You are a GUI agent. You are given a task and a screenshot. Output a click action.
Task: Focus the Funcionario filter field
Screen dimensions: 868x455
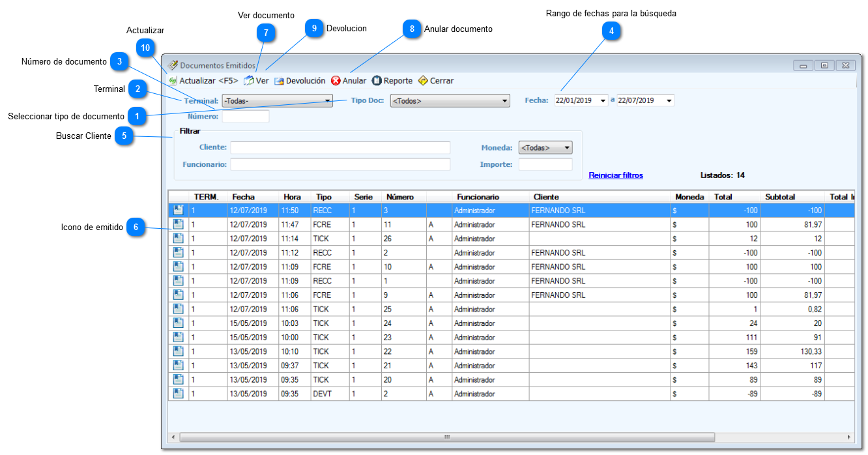(340, 164)
